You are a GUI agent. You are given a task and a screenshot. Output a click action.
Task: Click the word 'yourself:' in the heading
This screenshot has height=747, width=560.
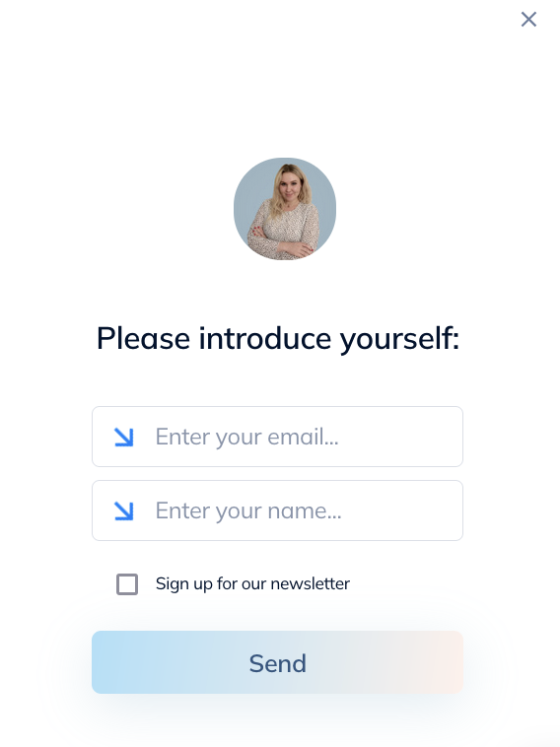[399, 339]
